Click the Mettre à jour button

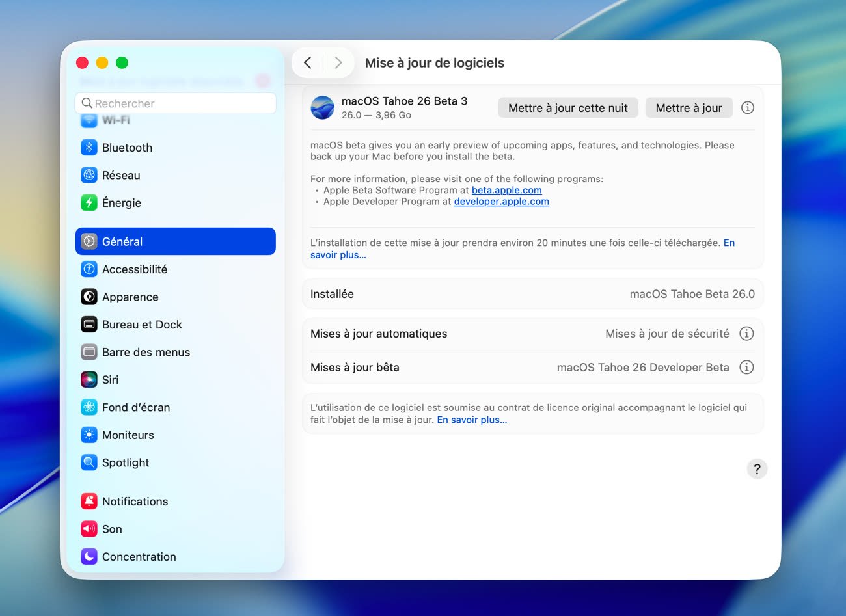coord(689,108)
